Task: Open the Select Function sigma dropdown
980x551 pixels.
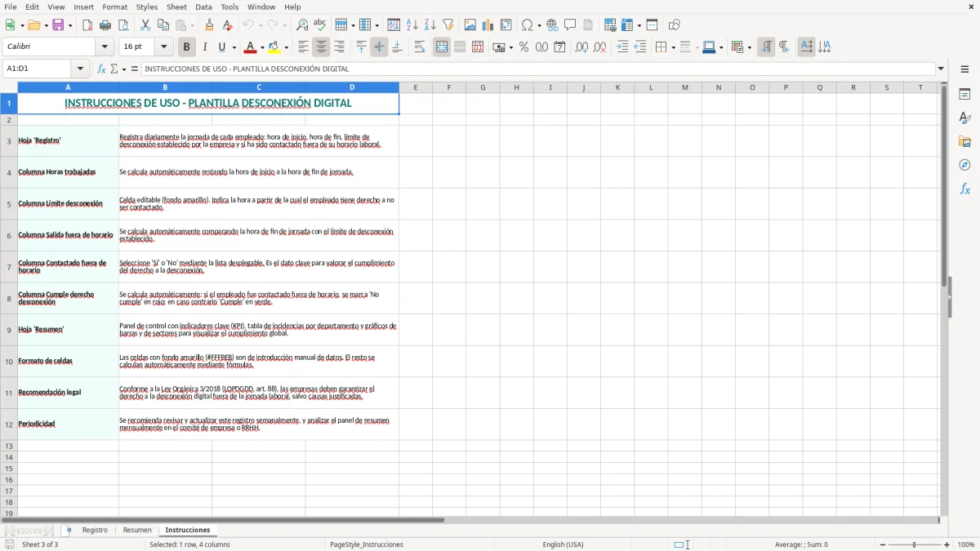Action: (124, 69)
